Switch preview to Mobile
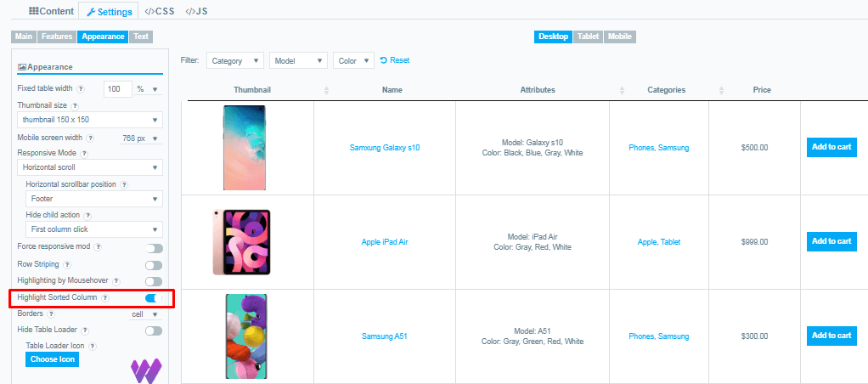Image resolution: width=868 pixels, height=384 pixels. 619,37
